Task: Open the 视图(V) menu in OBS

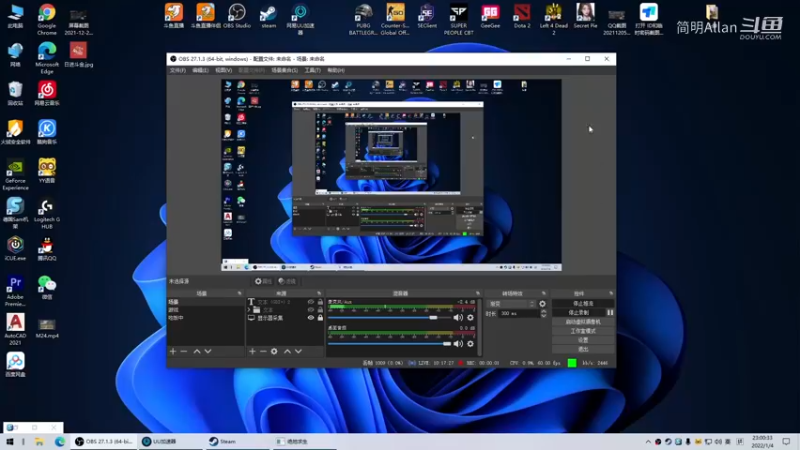Action: coord(223,70)
